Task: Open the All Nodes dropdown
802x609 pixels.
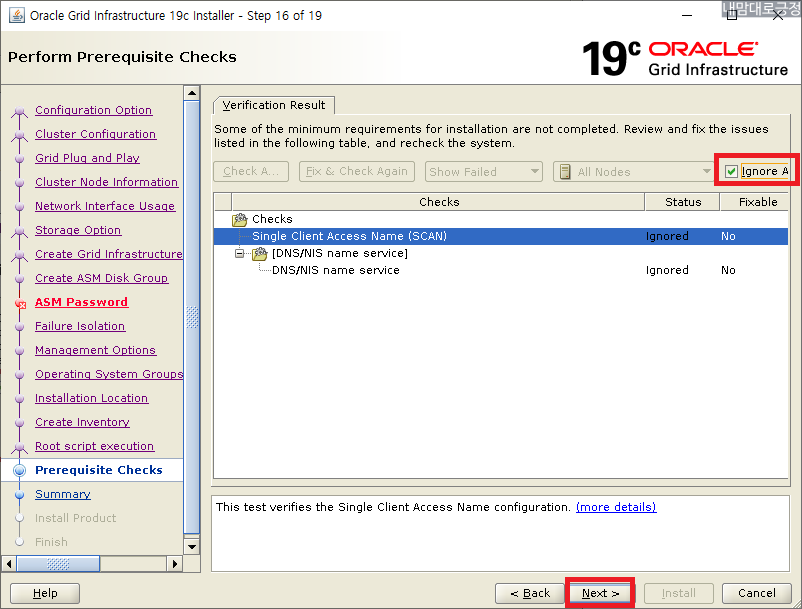Action: (x=633, y=172)
